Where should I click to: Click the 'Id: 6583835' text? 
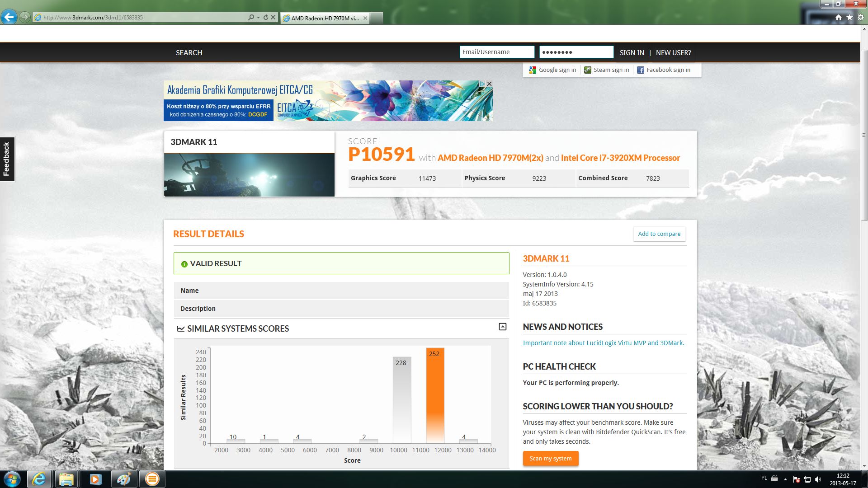(539, 303)
